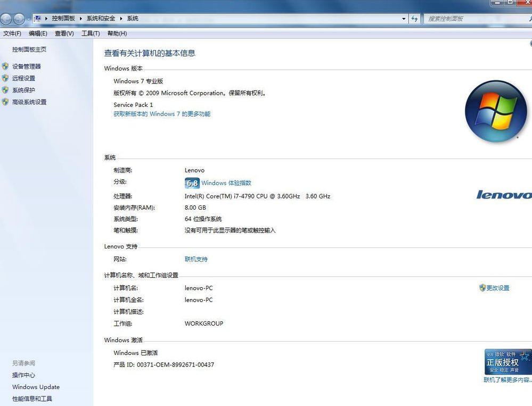The height and width of the screenshot is (406, 532).
Task: Click the Service Pack 1 text
Action: point(133,105)
